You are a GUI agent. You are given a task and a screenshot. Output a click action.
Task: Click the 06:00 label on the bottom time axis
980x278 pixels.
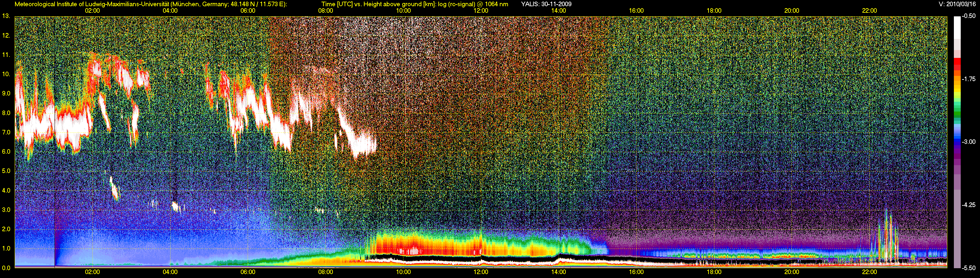(x=248, y=272)
